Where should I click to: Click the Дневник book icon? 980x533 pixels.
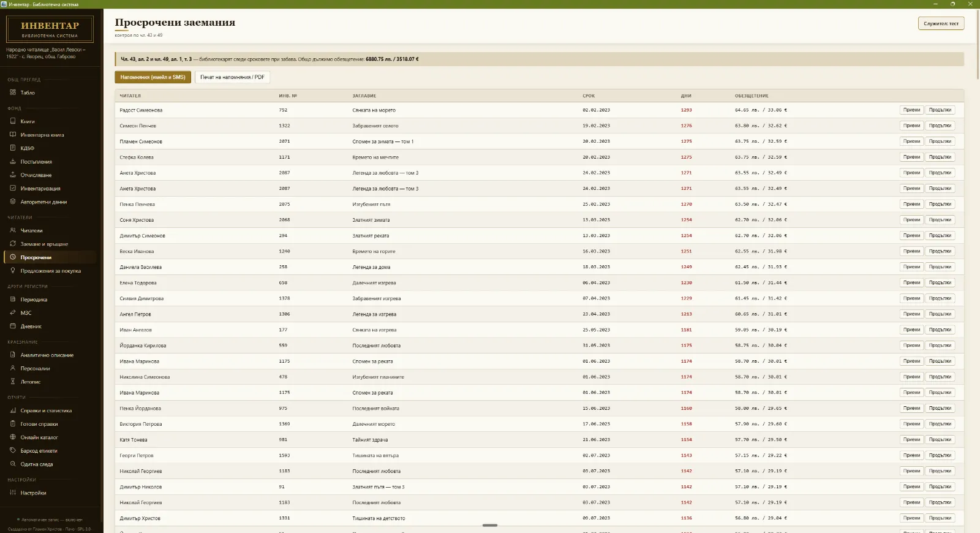point(13,327)
